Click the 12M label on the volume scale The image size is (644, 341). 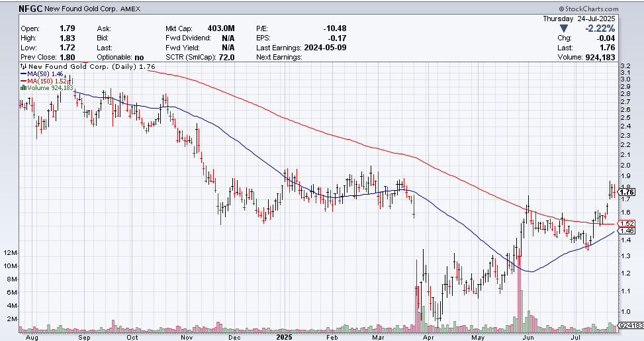click(11, 254)
